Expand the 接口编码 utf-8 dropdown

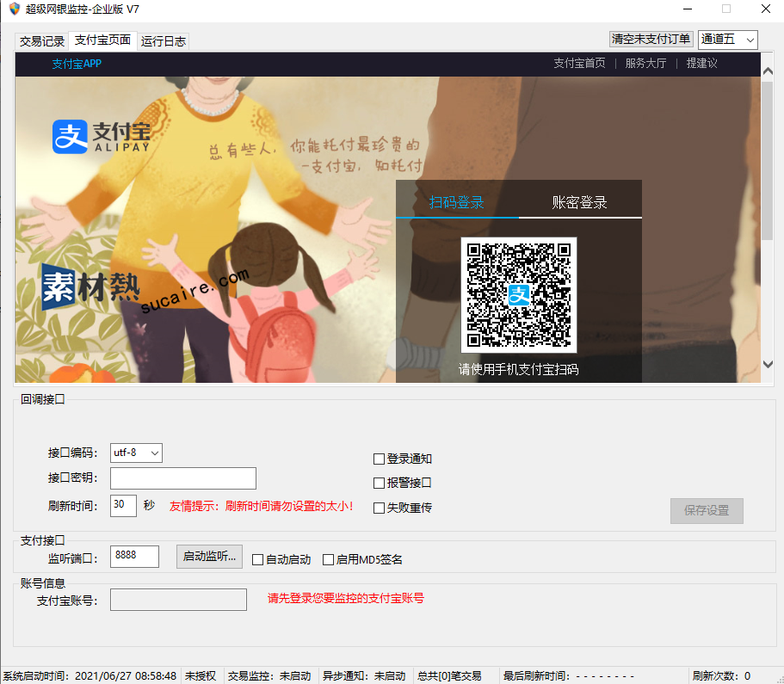point(136,453)
